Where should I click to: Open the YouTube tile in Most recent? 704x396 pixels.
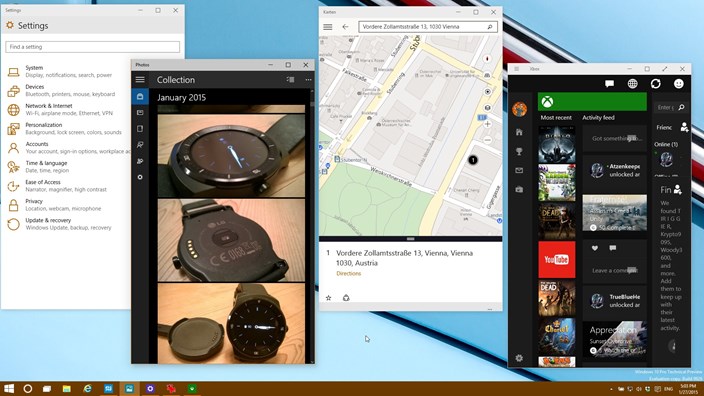pos(557,260)
